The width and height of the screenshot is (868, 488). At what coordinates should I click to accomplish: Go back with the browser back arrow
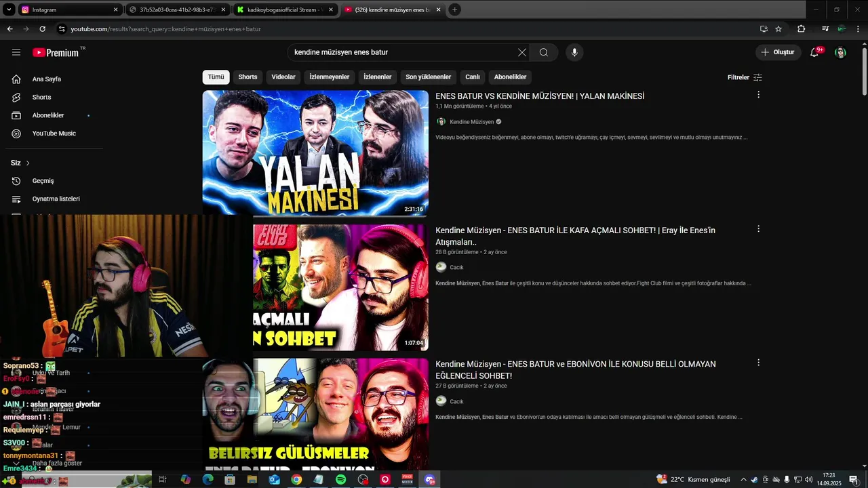coord(9,28)
